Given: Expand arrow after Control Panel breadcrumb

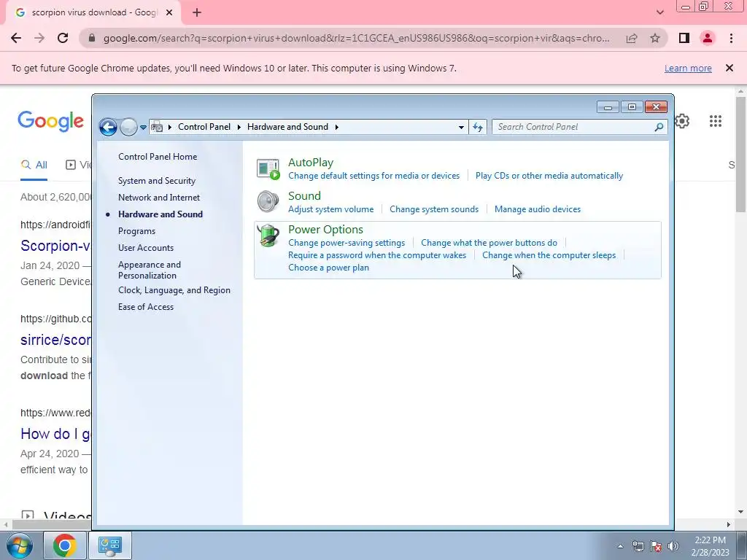Looking at the screenshot, I should point(239,127).
